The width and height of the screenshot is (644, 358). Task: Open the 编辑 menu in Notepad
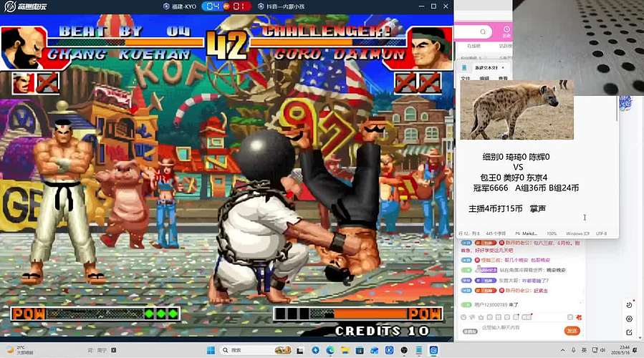(484, 78)
